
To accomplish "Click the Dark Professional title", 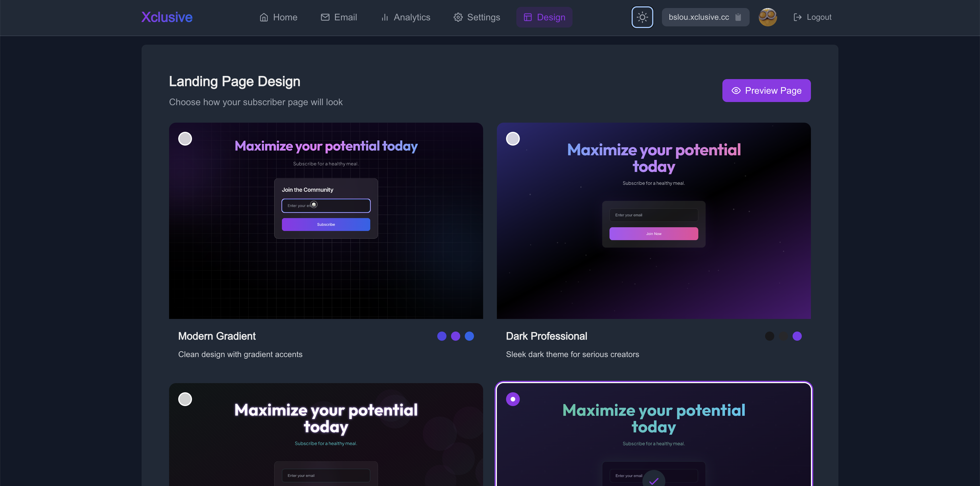I will pos(546,336).
